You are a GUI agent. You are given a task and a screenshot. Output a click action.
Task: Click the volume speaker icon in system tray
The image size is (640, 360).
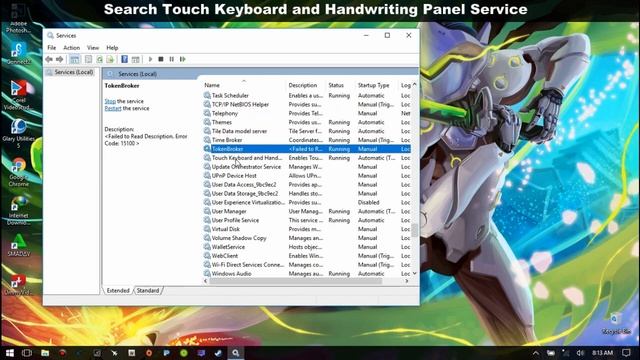pos(580,353)
